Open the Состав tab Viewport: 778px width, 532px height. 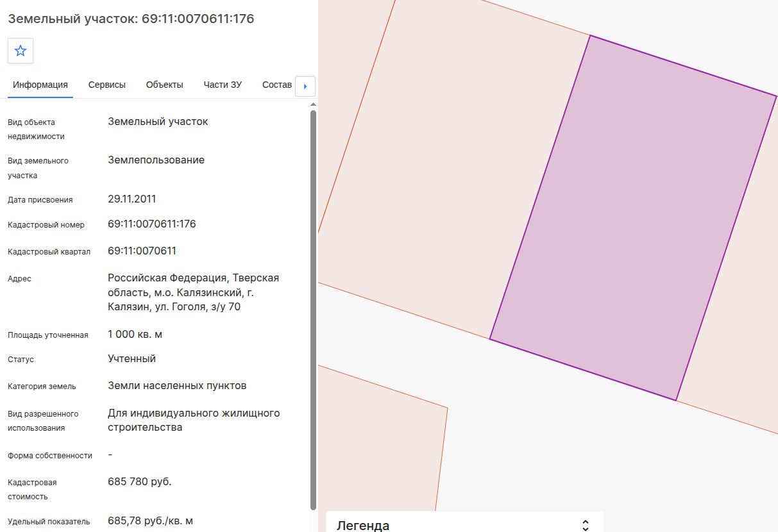click(x=277, y=85)
